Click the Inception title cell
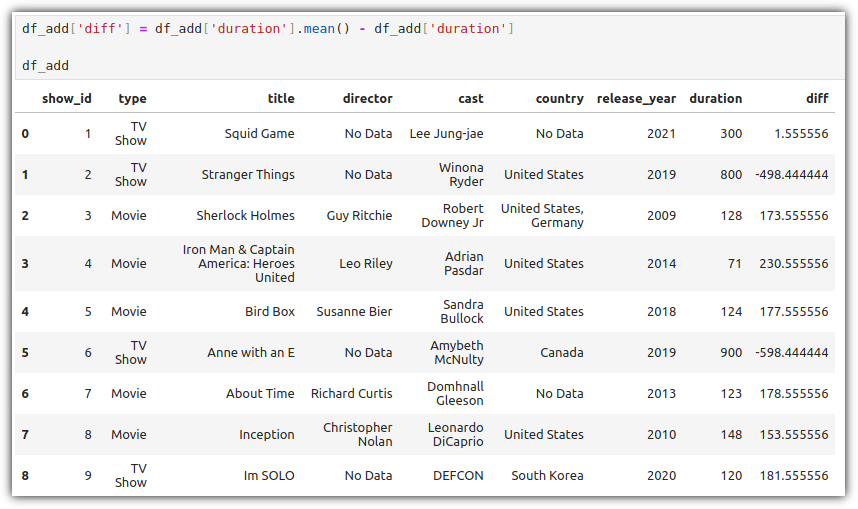 click(266, 435)
